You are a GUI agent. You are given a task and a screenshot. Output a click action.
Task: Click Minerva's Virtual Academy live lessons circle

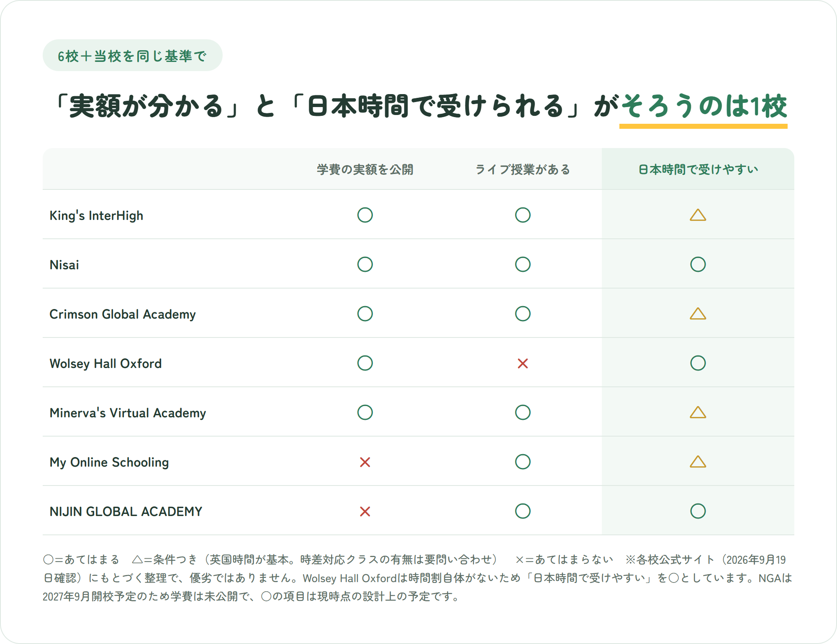523,412
